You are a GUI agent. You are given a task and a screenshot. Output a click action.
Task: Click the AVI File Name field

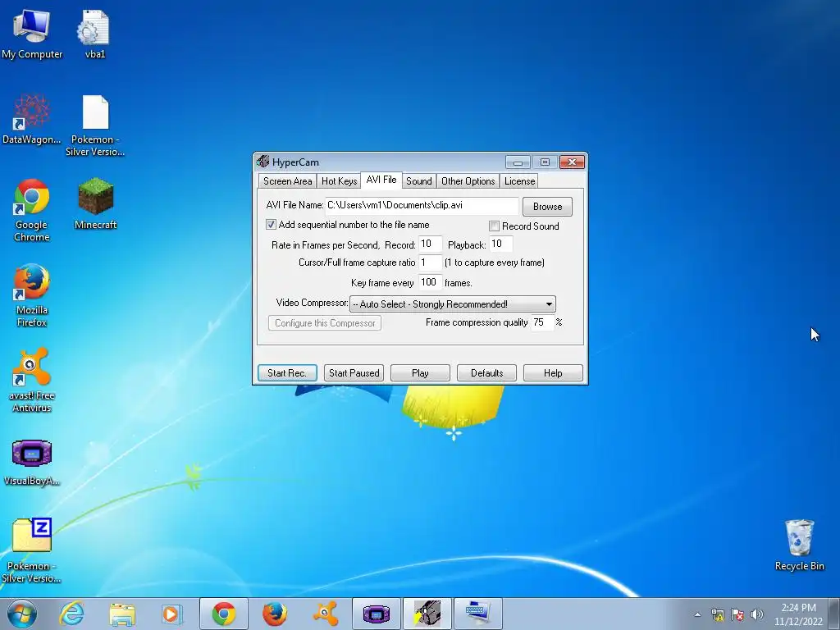[x=422, y=205]
